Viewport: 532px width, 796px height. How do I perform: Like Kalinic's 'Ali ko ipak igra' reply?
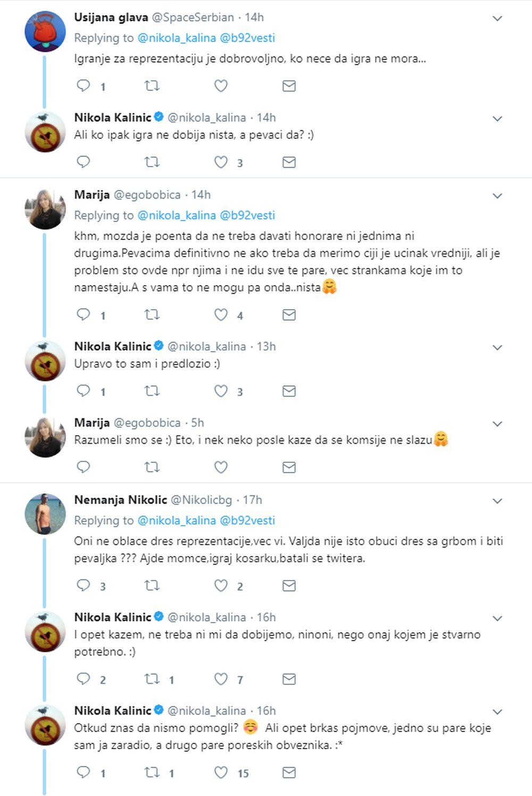click(221, 162)
